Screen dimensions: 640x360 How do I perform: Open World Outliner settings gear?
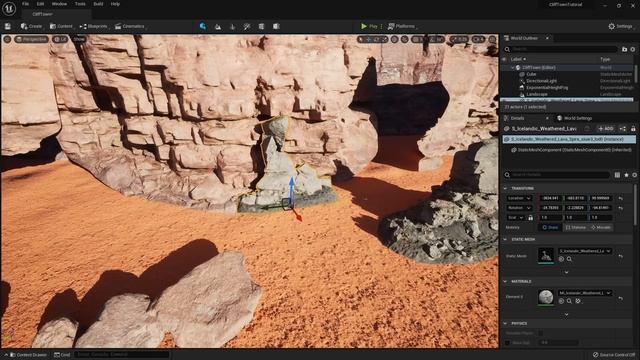point(633,49)
